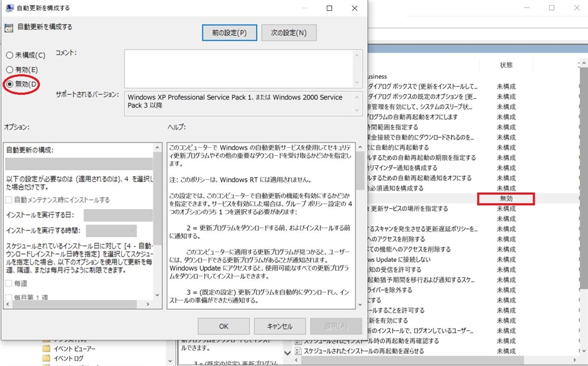Viewport: 588px width, 366px height.
Task: Click the options panel horizontal scrollbar thumb
Action: [74, 304]
